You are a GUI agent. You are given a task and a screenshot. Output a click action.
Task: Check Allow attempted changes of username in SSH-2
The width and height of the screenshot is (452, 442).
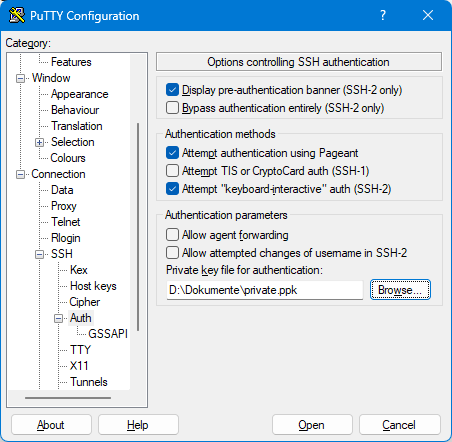[x=172, y=253]
